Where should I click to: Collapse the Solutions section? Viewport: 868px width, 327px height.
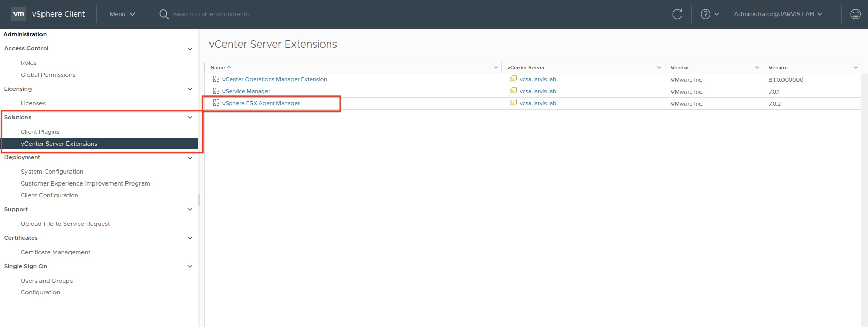click(x=190, y=117)
